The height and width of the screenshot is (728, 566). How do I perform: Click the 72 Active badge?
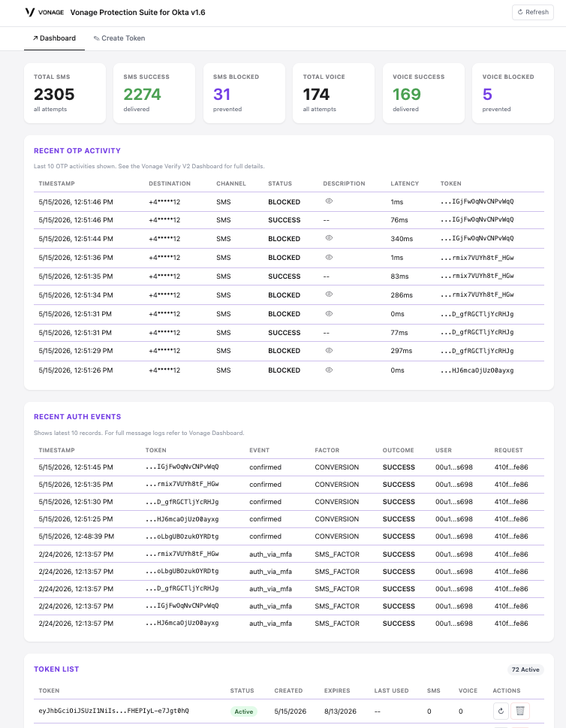point(525,669)
